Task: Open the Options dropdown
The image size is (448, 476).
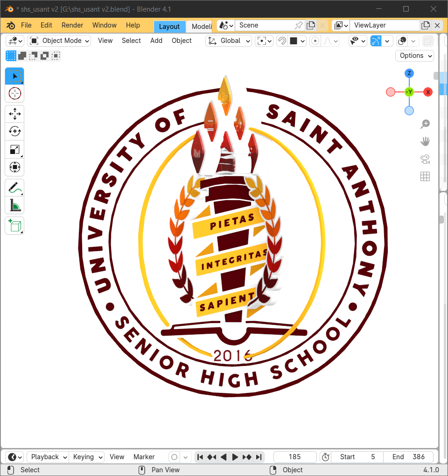Action: [414, 56]
